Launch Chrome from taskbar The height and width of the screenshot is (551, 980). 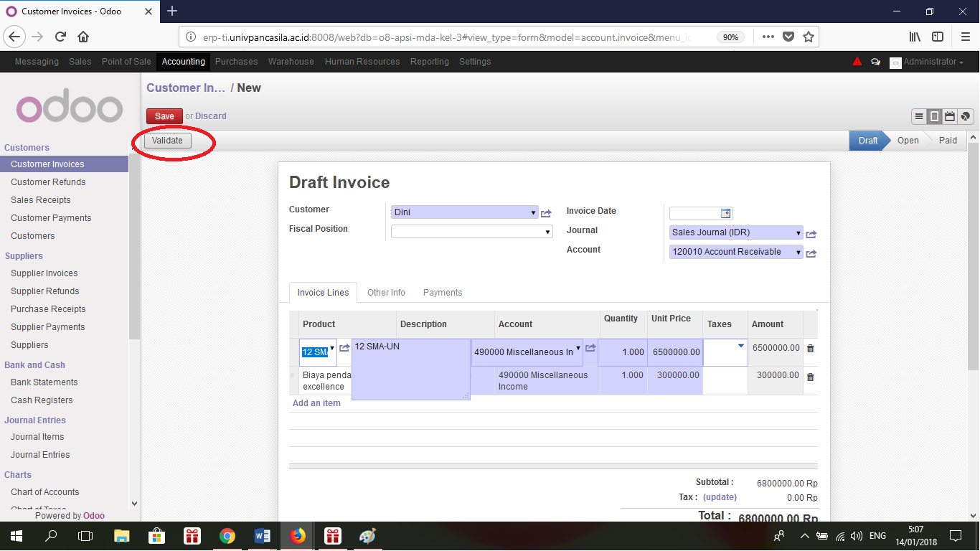click(x=227, y=536)
